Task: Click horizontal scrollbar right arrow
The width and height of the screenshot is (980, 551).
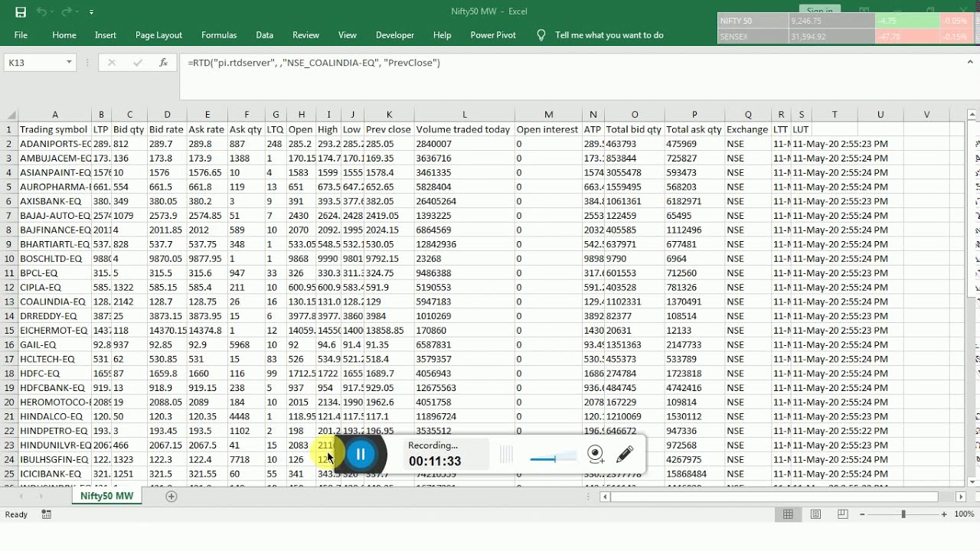Action: (x=961, y=497)
